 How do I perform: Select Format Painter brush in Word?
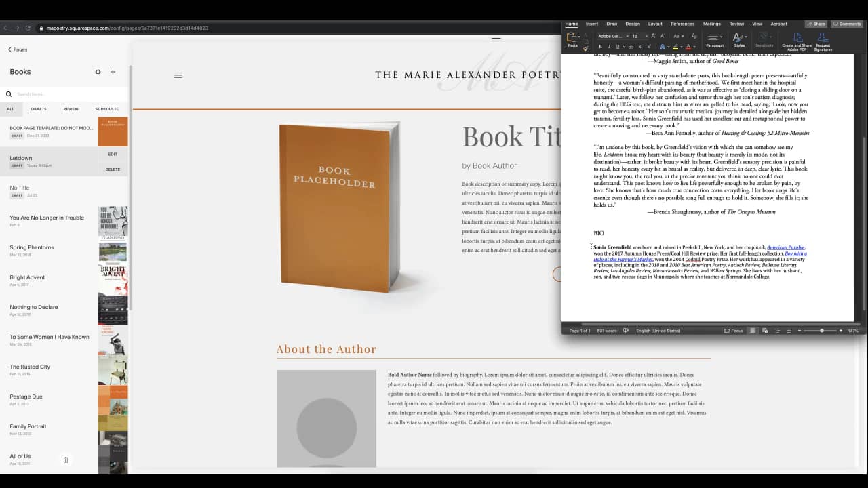pyautogui.click(x=586, y=49)
